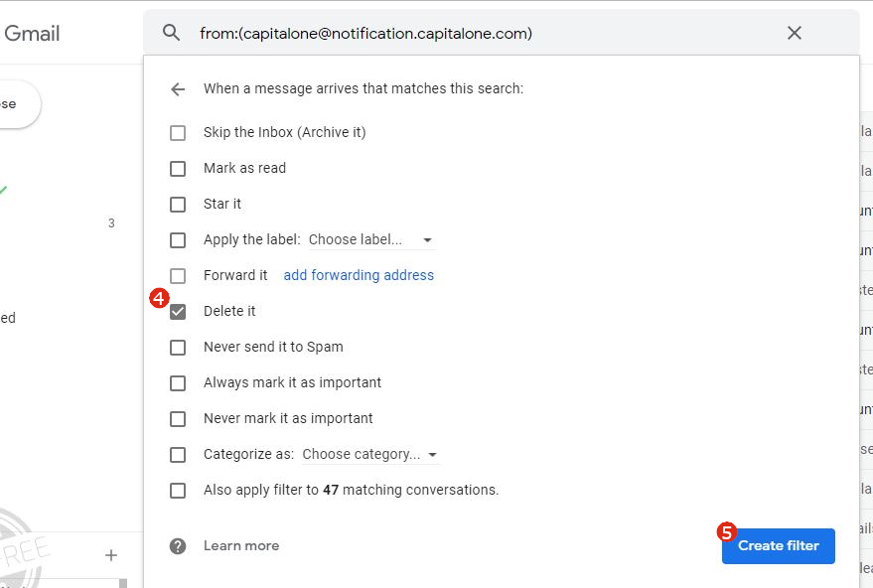Enable the Star it option
The width and height of the screenshot is (873, 588).
click(178, 204)
